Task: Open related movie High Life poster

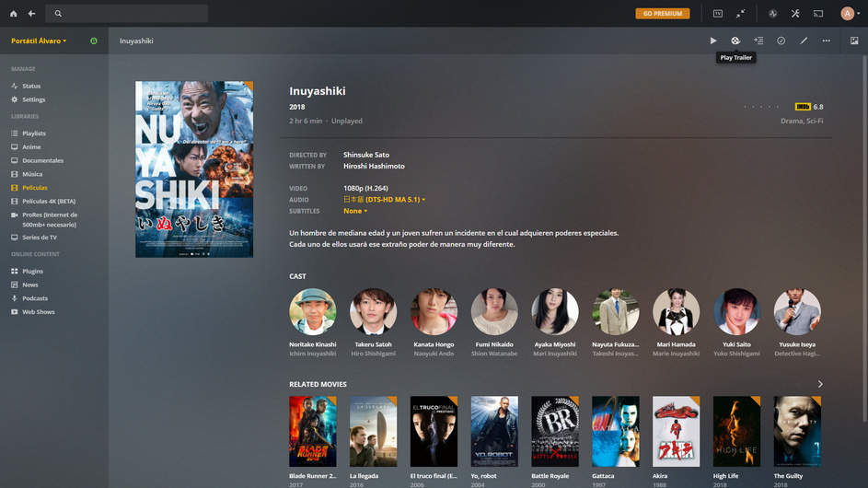Action: (x=736, y=431)
